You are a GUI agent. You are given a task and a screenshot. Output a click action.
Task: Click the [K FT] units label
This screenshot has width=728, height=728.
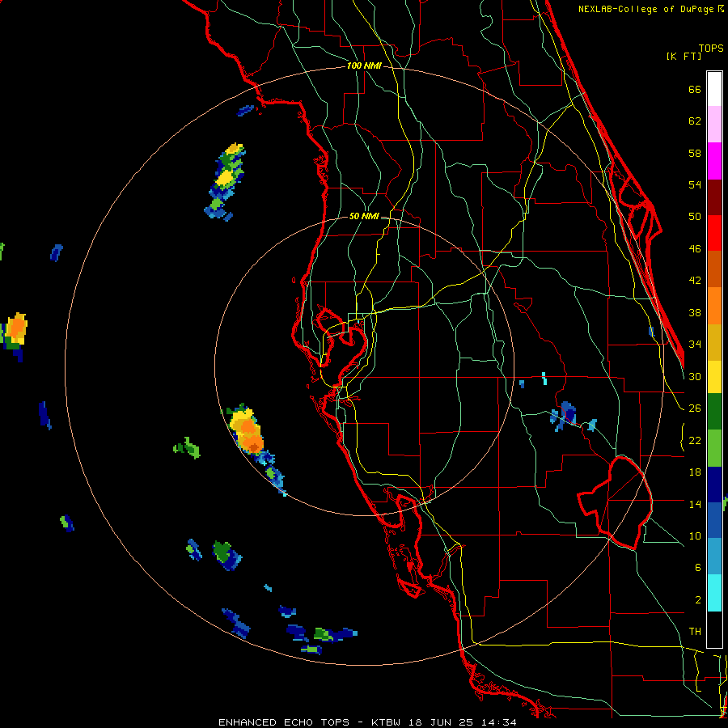(x=684, y=56)
